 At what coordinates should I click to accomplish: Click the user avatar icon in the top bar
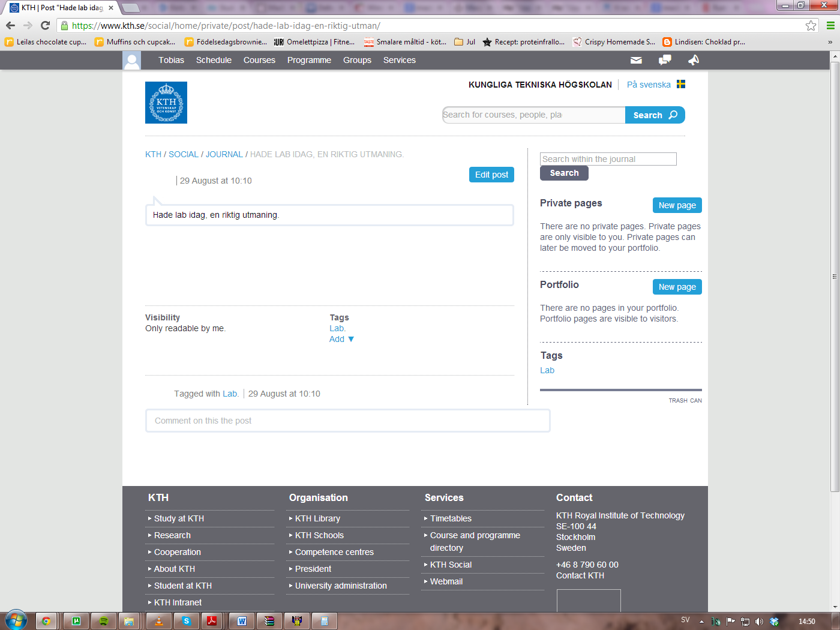132,60
